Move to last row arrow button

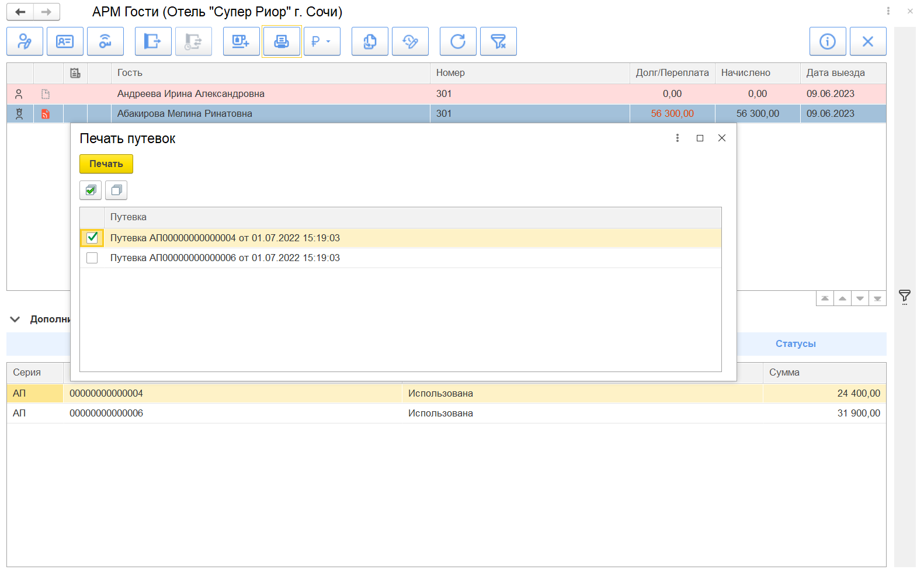tap(877, 298)
